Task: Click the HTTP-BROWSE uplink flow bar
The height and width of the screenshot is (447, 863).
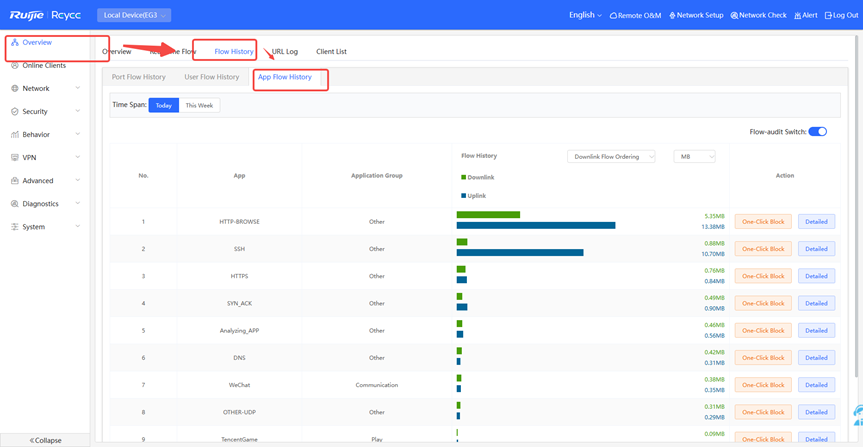Action: click(x=536, y=226)
